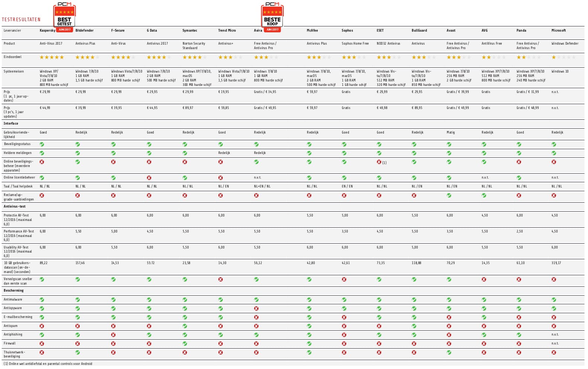Select the scan time value 157,46
Screen dimensions: 588x369
(x=80, y=263)
